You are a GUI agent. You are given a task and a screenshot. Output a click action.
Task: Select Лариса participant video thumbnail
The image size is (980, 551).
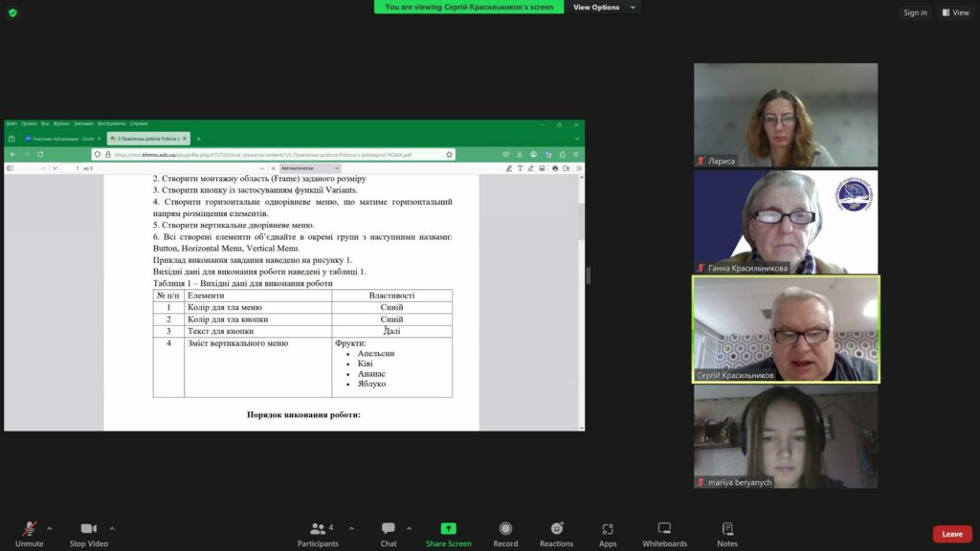(785, 115)
